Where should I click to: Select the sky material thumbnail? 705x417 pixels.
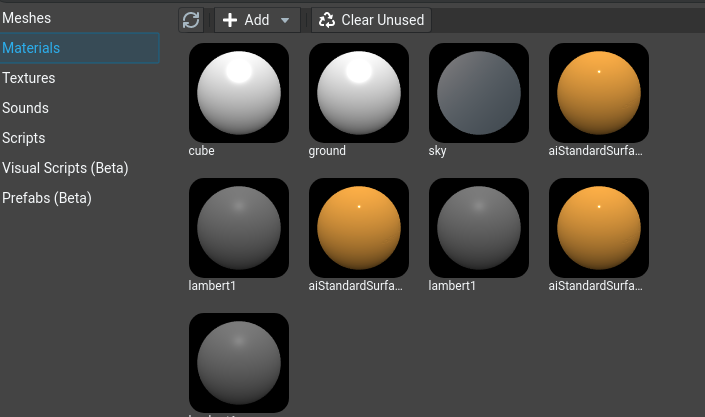click(479, 93)
